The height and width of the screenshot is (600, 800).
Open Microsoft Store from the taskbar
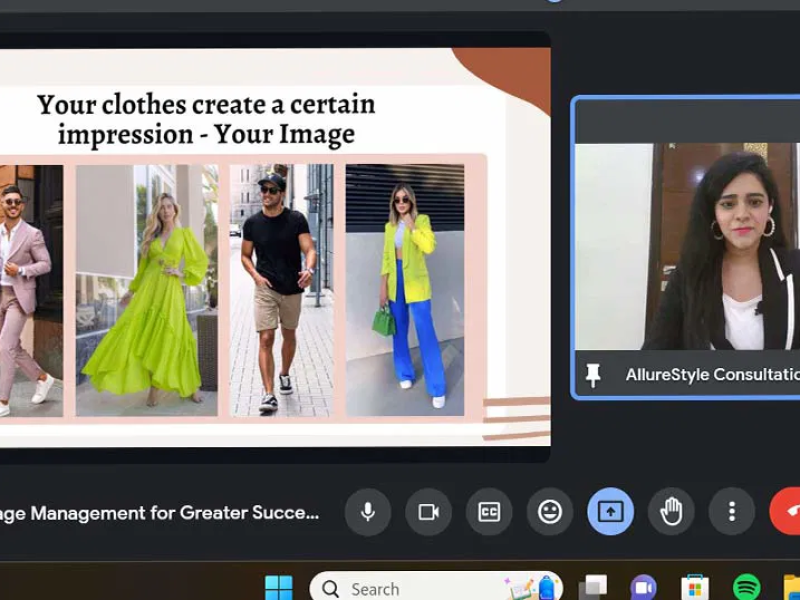point(695,588)
